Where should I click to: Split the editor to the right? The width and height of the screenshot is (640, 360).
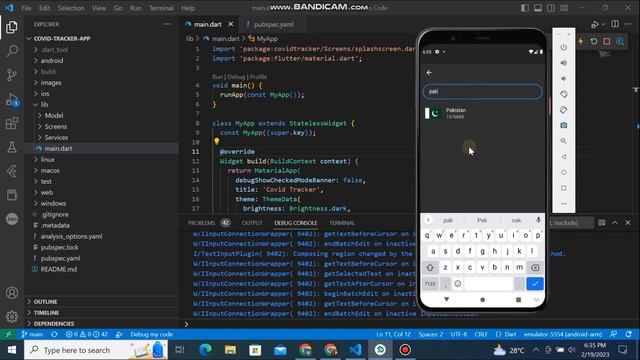(x=615, y=24)
